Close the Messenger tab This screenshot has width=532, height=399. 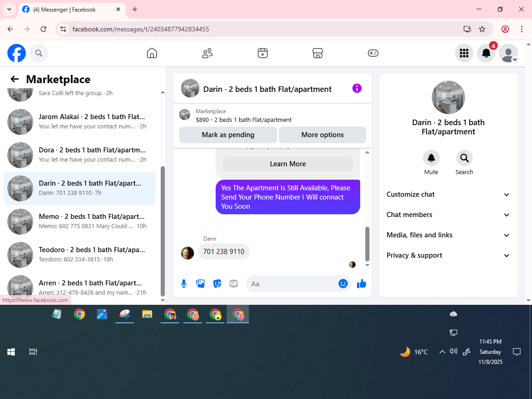click(118, 10)
